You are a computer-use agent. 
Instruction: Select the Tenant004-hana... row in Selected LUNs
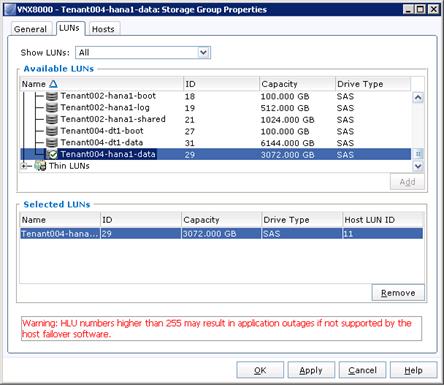[221, 234]
